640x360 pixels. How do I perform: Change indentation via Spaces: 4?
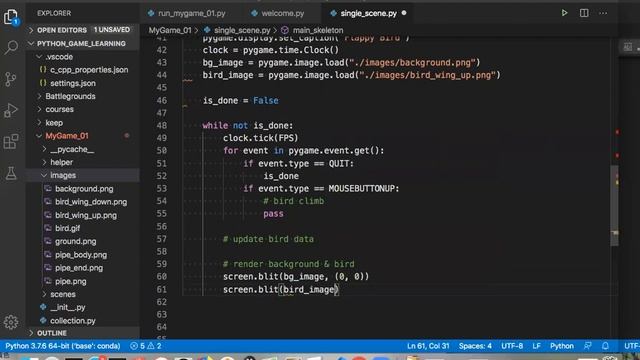pos(475,346)
